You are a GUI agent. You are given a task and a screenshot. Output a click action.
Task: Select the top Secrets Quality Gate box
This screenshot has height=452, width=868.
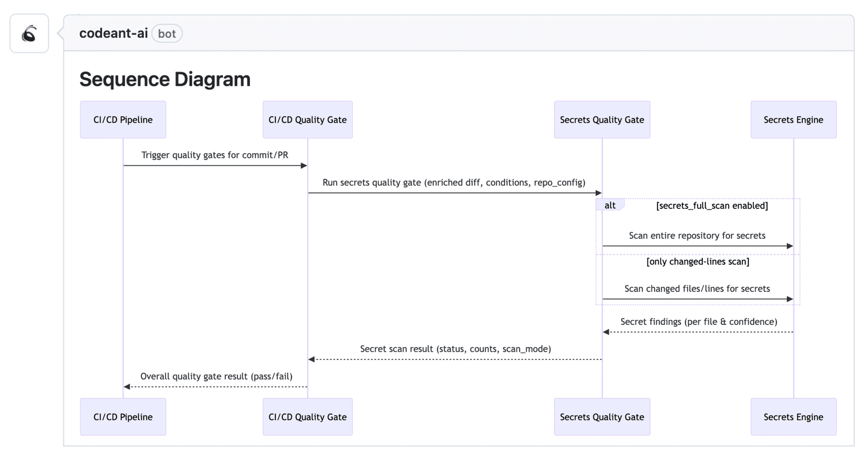pos(602,120)
